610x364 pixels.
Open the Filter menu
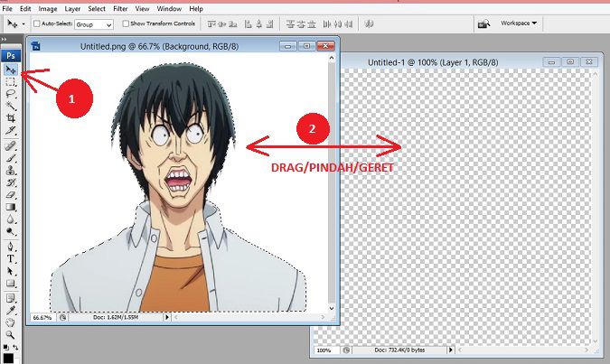coord(120,8)
